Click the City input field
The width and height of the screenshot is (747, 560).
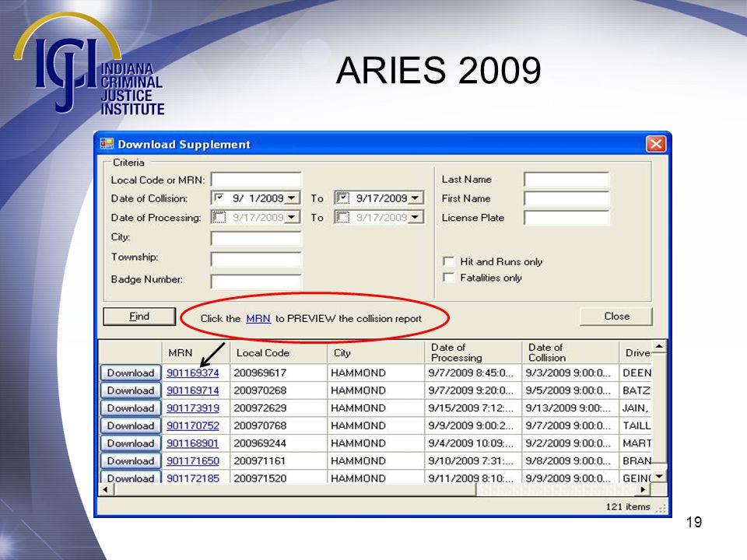256,238
